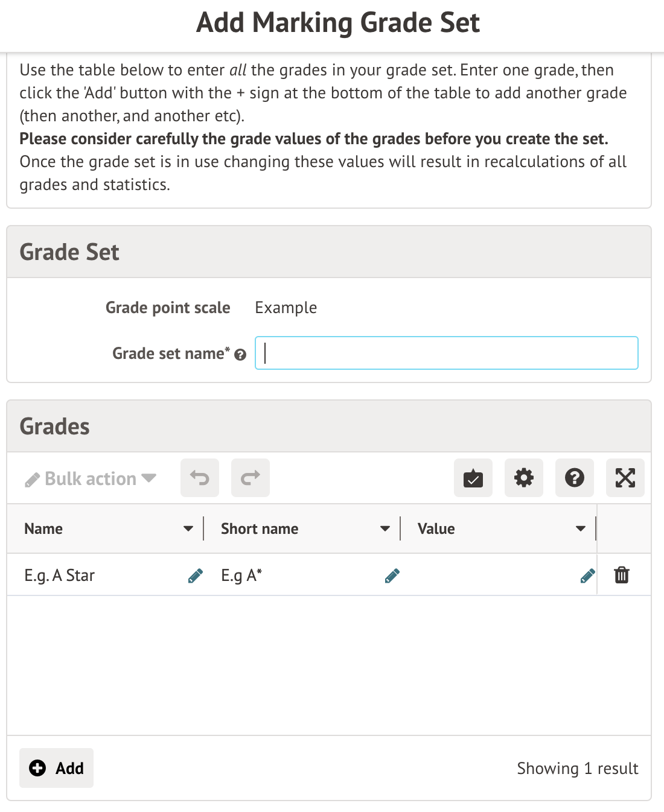This screenshot has width=664, height=812.
Task: Open the table settings gear
Action: pos(524,478)
